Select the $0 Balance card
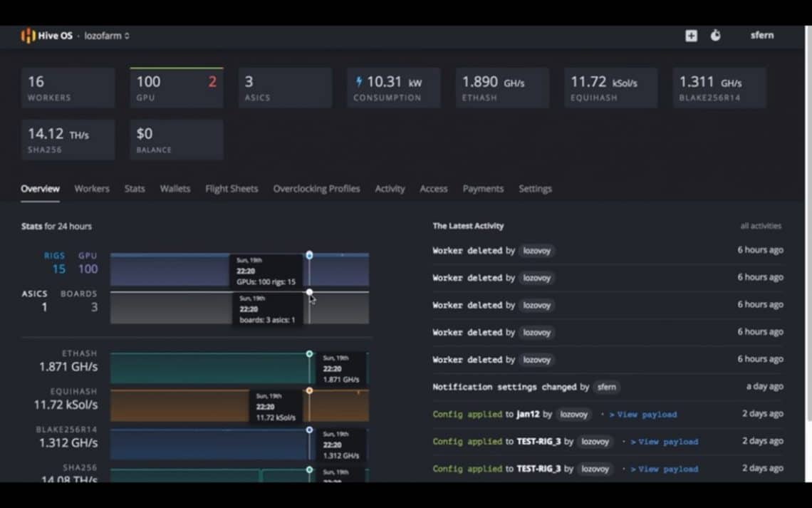This screenshot has width=812, height=508. click(x=177, y=139)
